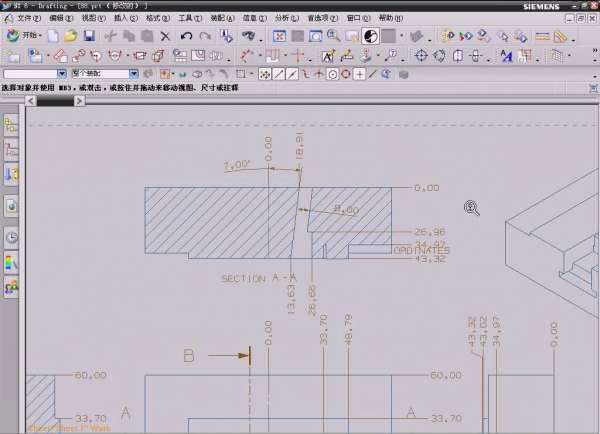
Task: Create a new file with the blank page icon
Action: (53, 36)
